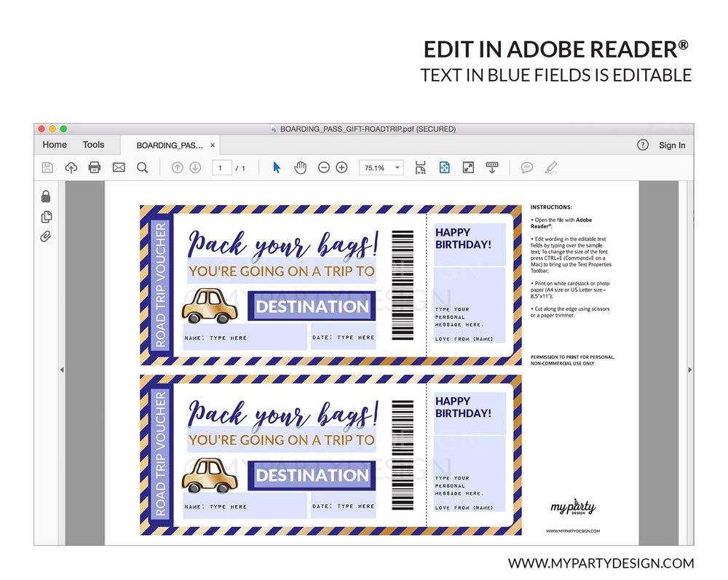Click the window title BOARDING_PASS_GIFT-ROADTRIP.pdf

[368, 129]
